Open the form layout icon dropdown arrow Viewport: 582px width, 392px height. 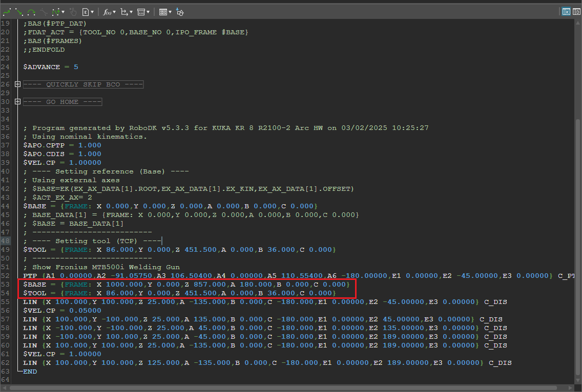click(x=170, y=11)
